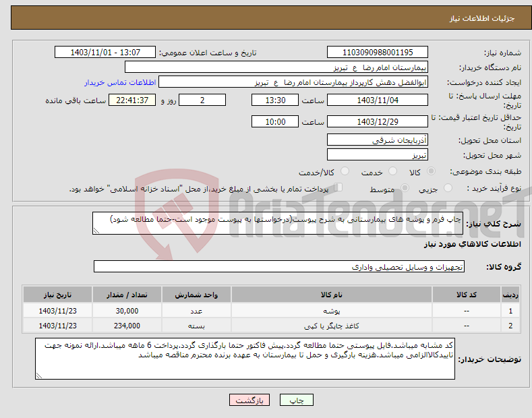
Task: Click the تاریخ نیاز column header
Action: (x=58, y=295)
